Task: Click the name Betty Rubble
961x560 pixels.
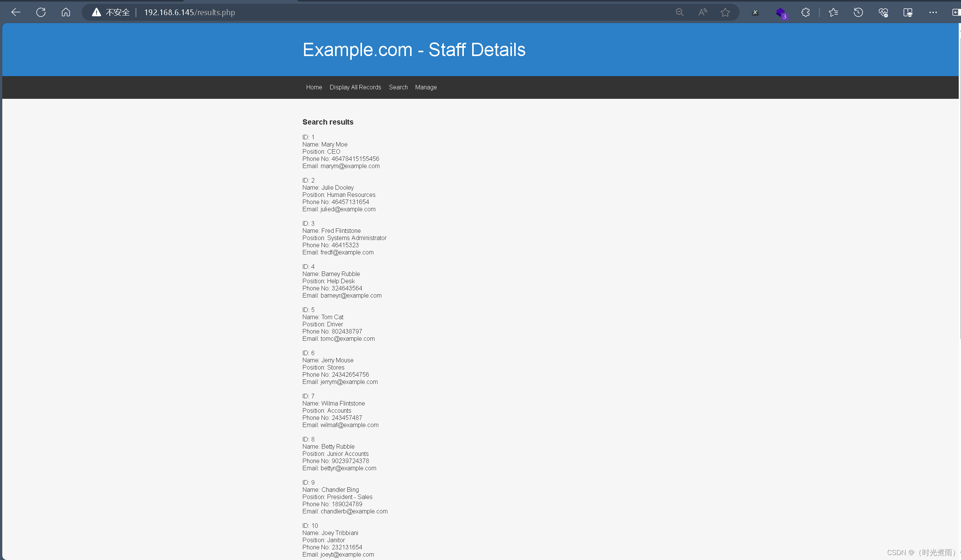Action: 337,446
